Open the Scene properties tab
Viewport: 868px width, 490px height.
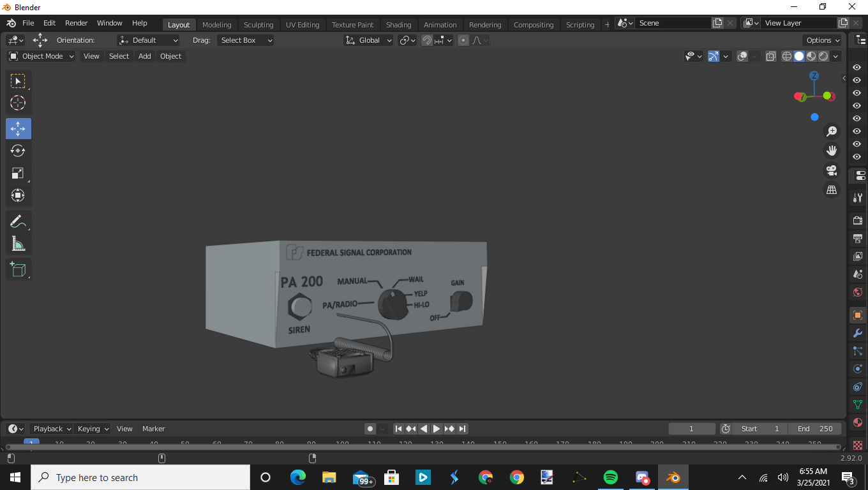(858, 274)
